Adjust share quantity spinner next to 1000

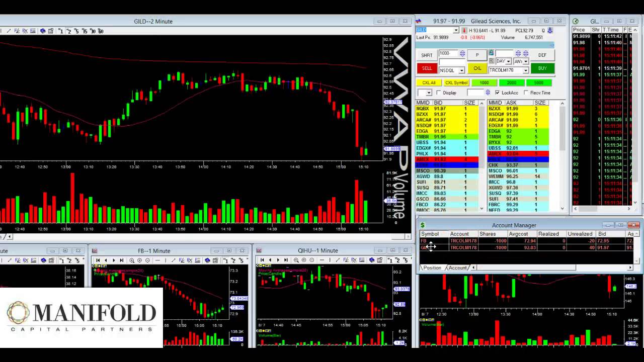click(x=462, y=53)
